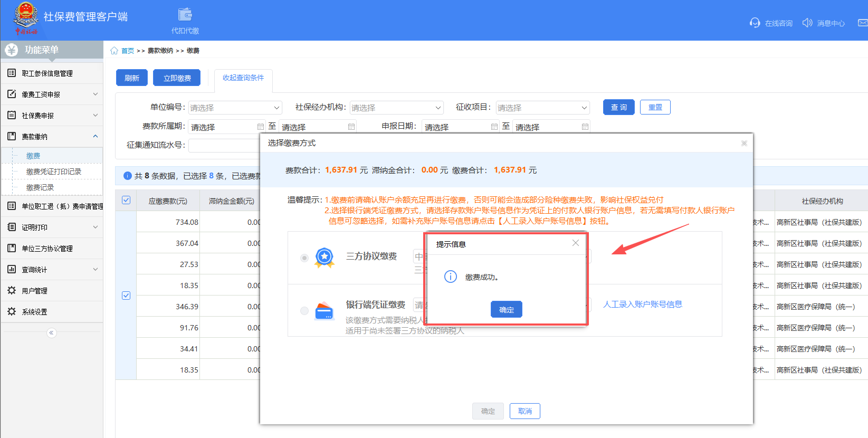This screenshot has width=868, height=438.
Task: Click calendar icon in 申报日期 start field
Action: (x=494, y=127)
